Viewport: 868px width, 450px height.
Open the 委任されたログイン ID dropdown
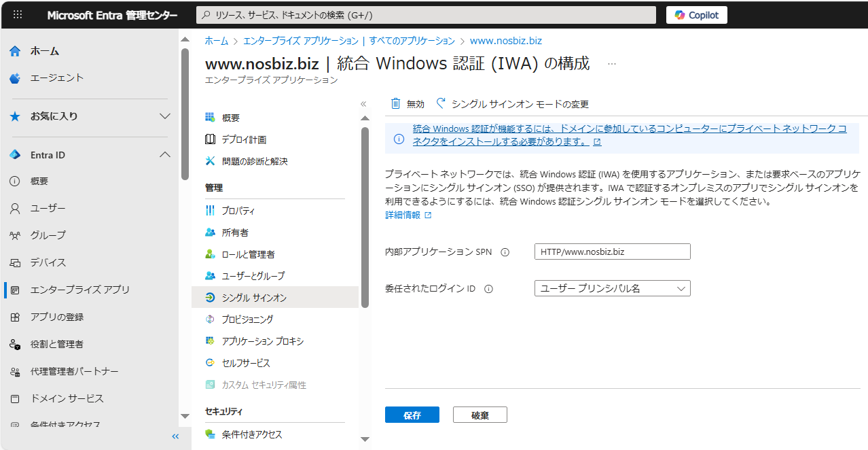(x=612, y=288)
